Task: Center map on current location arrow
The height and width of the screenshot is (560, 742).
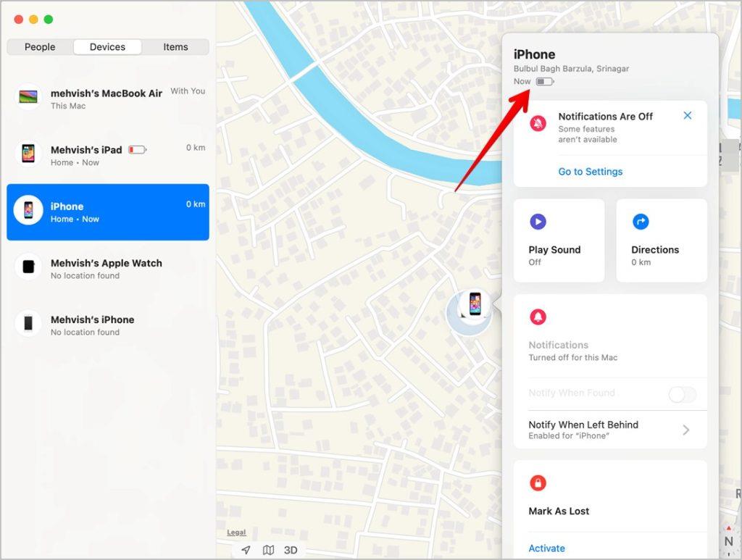Action: coord(246,550)
